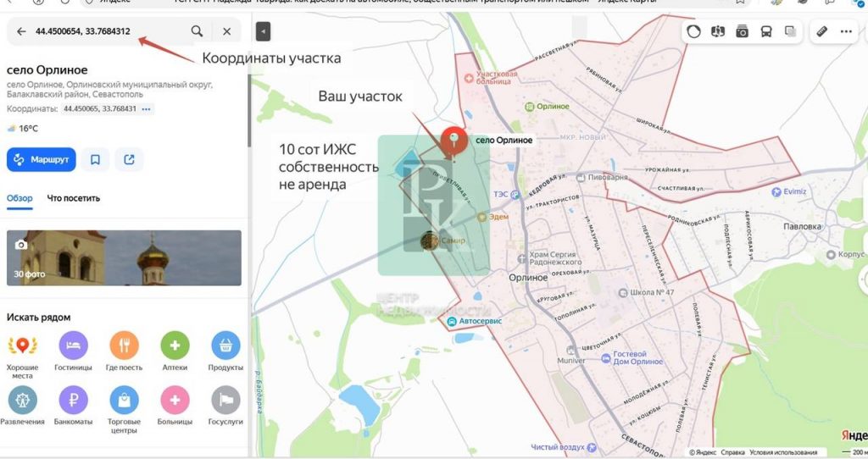Image resolution: width=868 pixels, height=459 pixels.
Task: Toggle the public transport bus layer
Action: [x=766, y=31]
